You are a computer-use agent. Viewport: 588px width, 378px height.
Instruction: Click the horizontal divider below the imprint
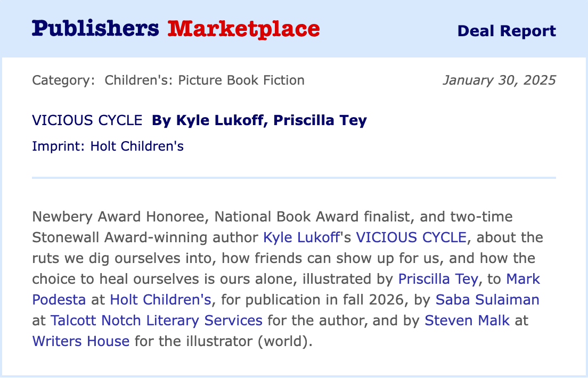click(293, 177)
